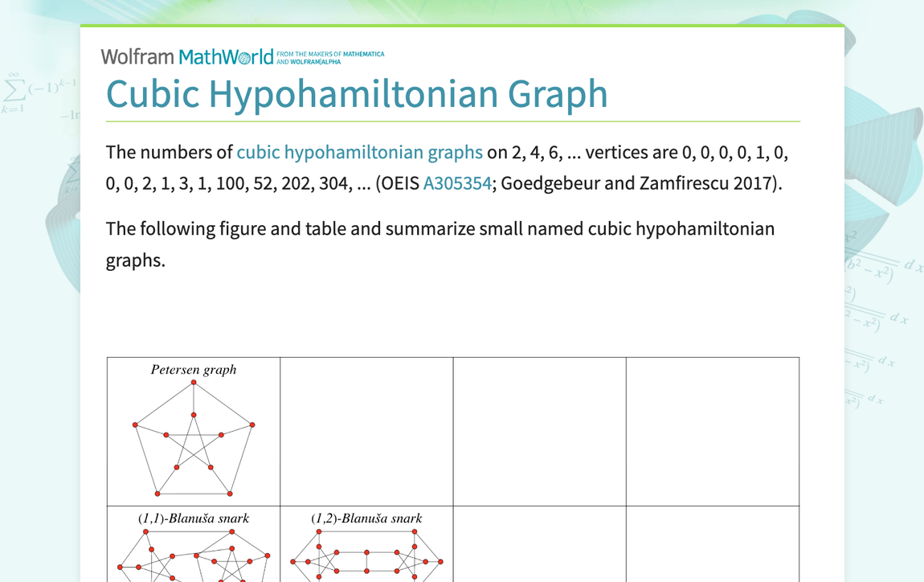Click the rightmost empty table cell
924x582 pixels.
(713, 430)
